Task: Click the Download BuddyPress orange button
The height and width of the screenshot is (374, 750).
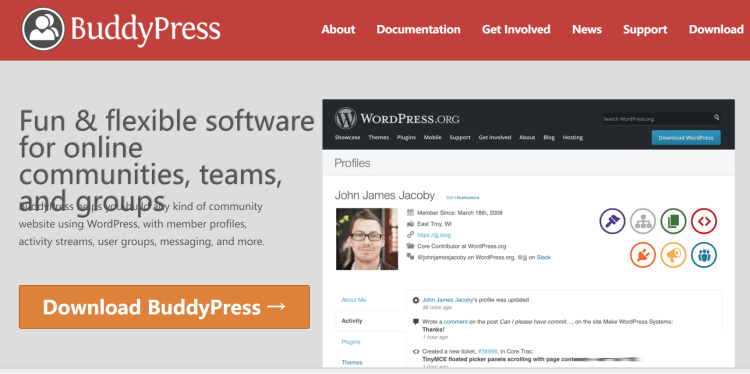Action: coord(164,307)
